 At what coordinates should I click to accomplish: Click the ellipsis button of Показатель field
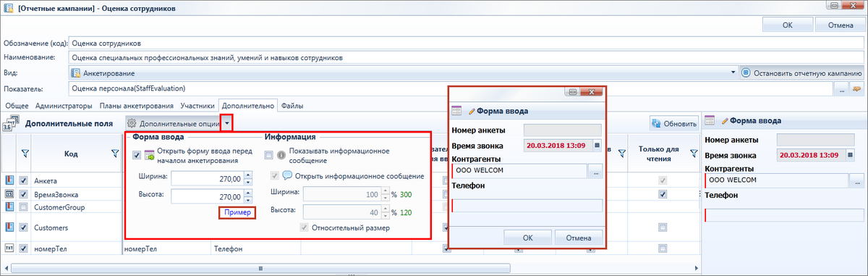[842, 89]
